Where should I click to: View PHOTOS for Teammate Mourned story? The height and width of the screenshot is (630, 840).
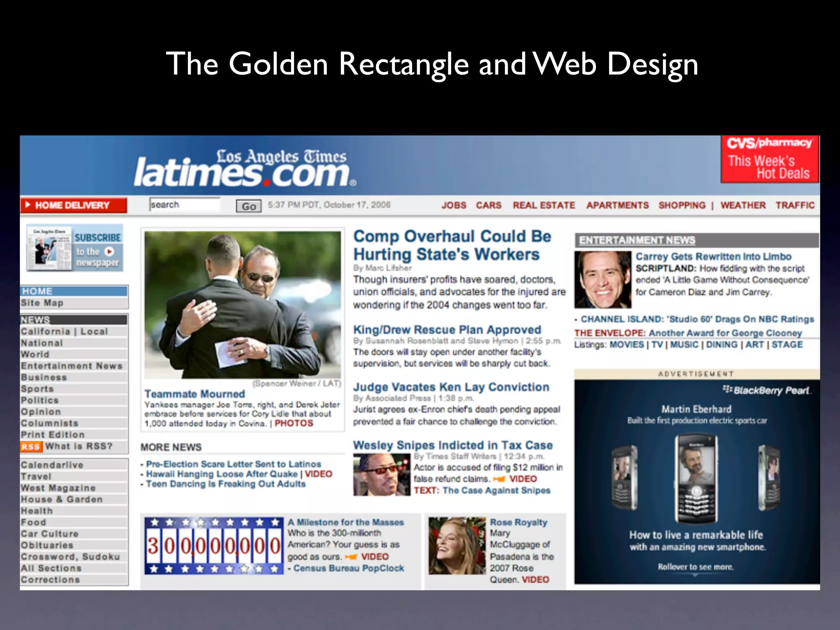[x=294, y=423]
